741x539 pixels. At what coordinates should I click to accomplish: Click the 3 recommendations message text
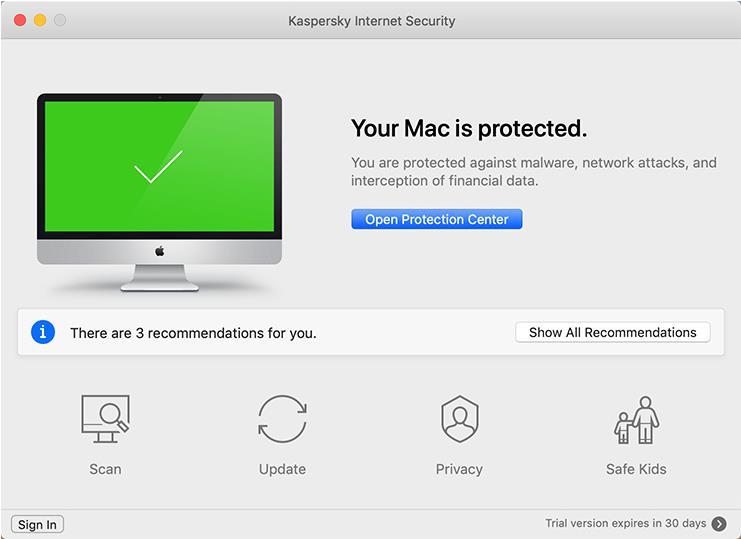[x=193, y=333]
